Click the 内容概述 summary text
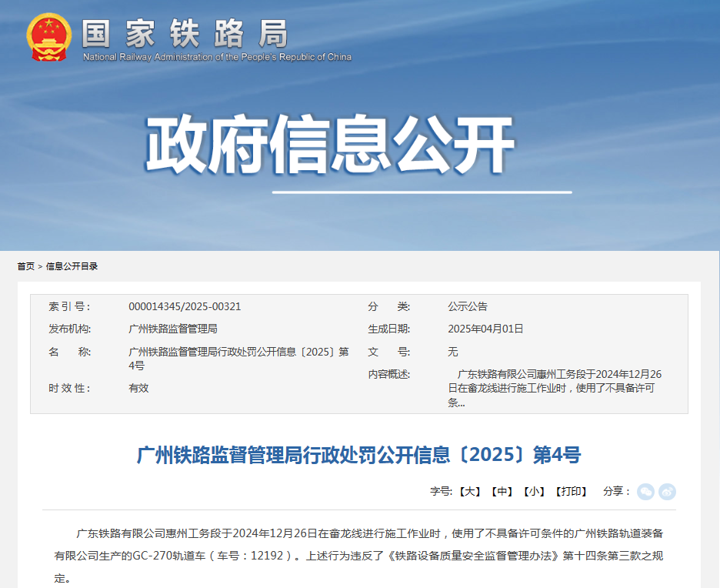720x588 pixels. click(555, 389)
